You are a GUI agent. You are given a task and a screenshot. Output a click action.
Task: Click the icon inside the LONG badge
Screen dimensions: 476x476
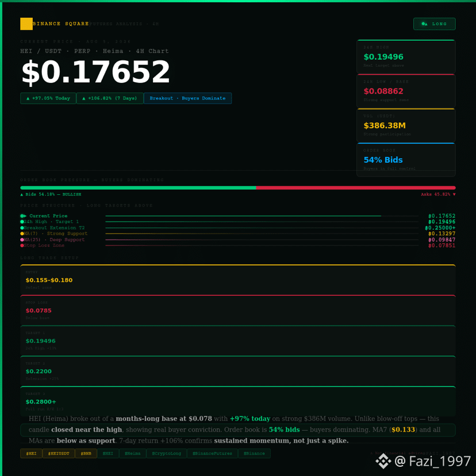424,24
